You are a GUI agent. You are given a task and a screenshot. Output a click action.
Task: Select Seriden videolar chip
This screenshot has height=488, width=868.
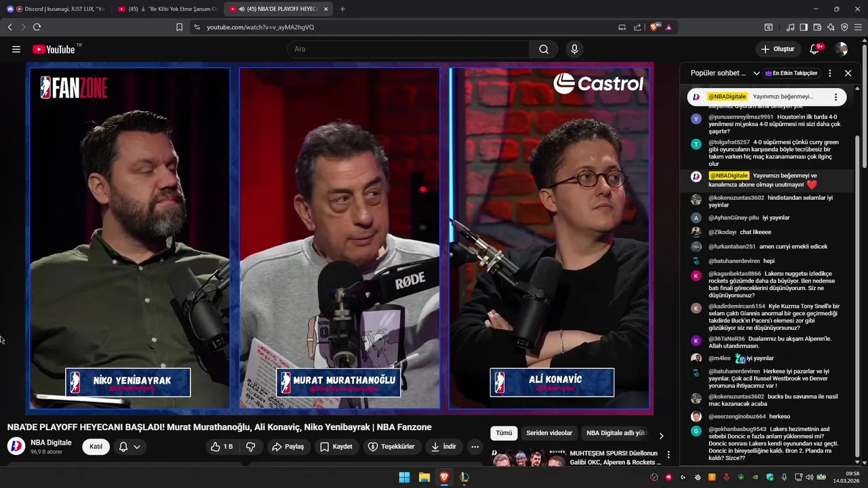pyautogui.click(x=549, y=433)
